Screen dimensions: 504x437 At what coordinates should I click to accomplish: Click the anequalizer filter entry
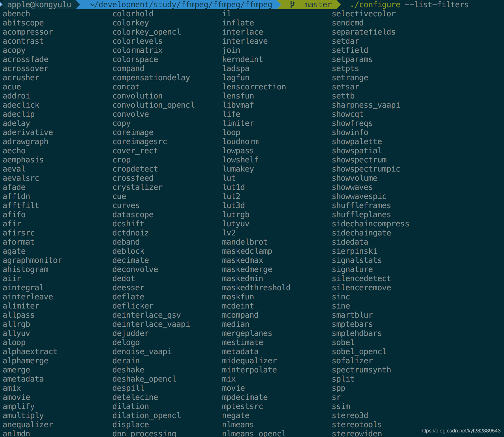tap(28, 425)
